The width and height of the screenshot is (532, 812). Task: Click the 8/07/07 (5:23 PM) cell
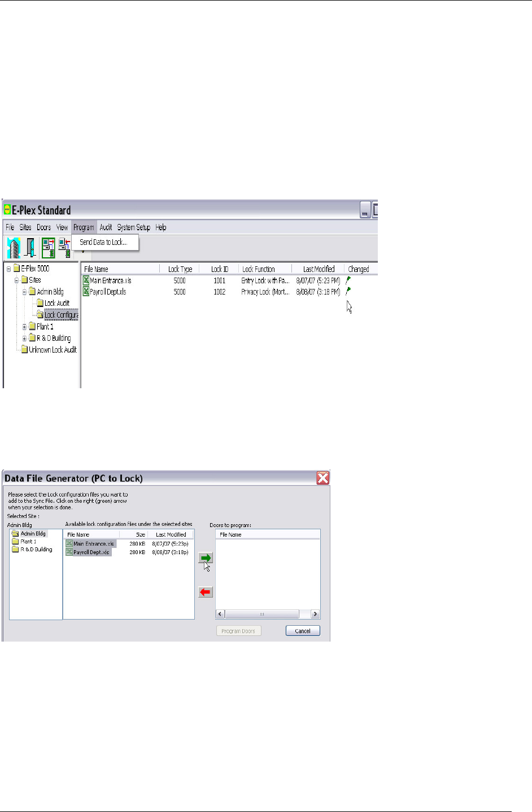318,280
